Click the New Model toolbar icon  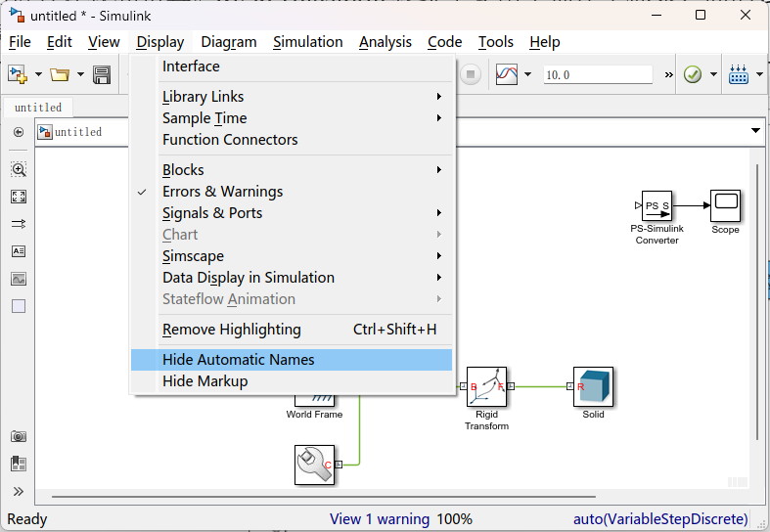point(18,75)
